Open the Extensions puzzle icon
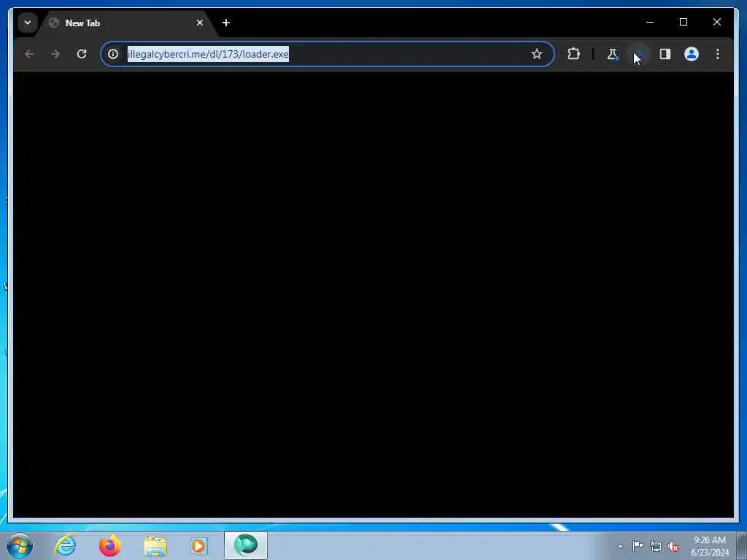The image size is (747, 560). pos(573,54)
